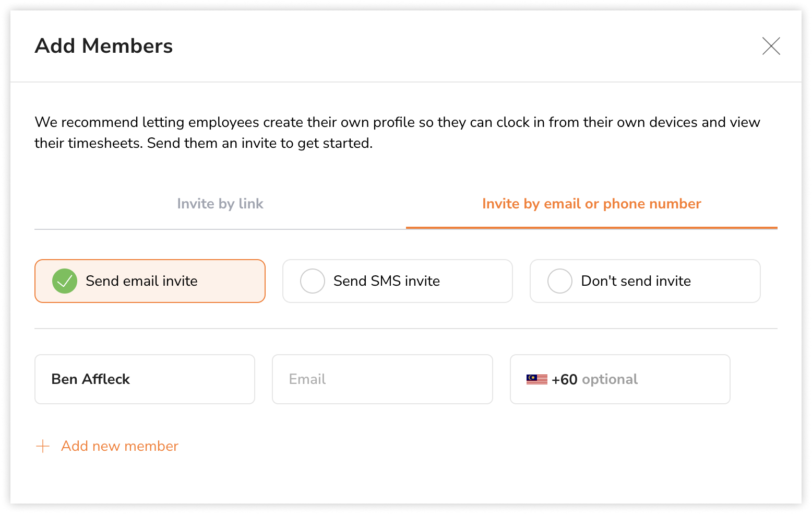Click the Ben Affleck name field

point(144,379)
